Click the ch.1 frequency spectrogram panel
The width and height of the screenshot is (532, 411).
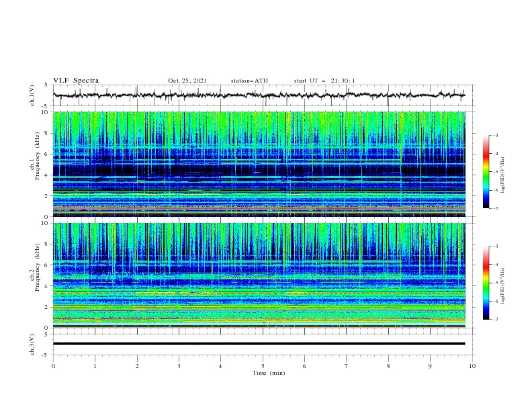259,164
